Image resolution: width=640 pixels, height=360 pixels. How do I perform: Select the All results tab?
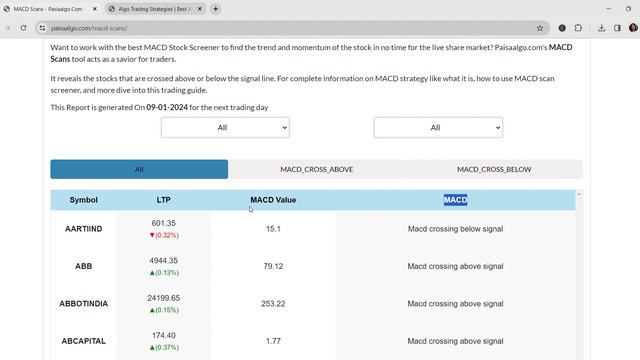pos(139,169)
